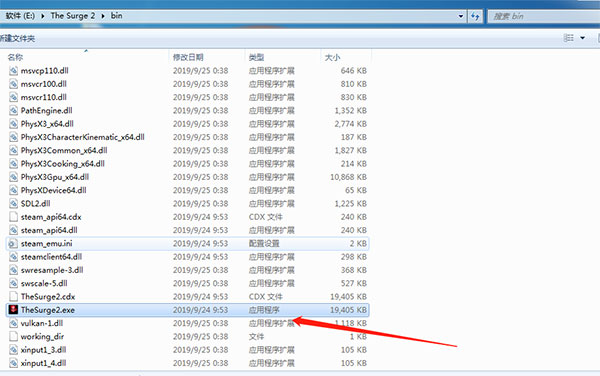Click the xinput1_3.dll file icon
The image size is (600, 376).
13,350
